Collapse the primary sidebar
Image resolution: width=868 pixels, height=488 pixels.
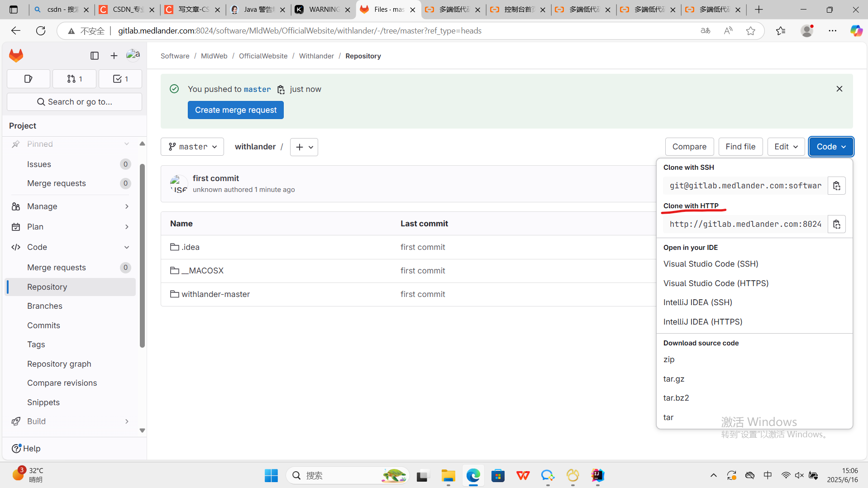pyautogui.click(x=94, y=55)
